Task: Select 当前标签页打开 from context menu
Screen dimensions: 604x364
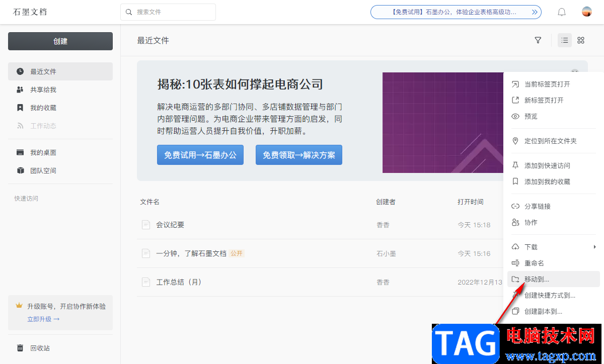Action: (x=554, y=84)
